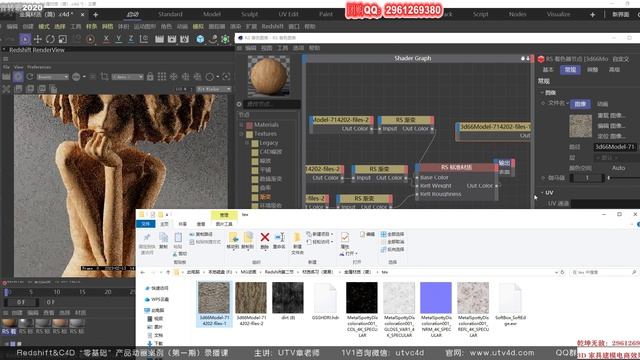Click the grid dots icon in RenderView toolbar

tap(162, 77)
